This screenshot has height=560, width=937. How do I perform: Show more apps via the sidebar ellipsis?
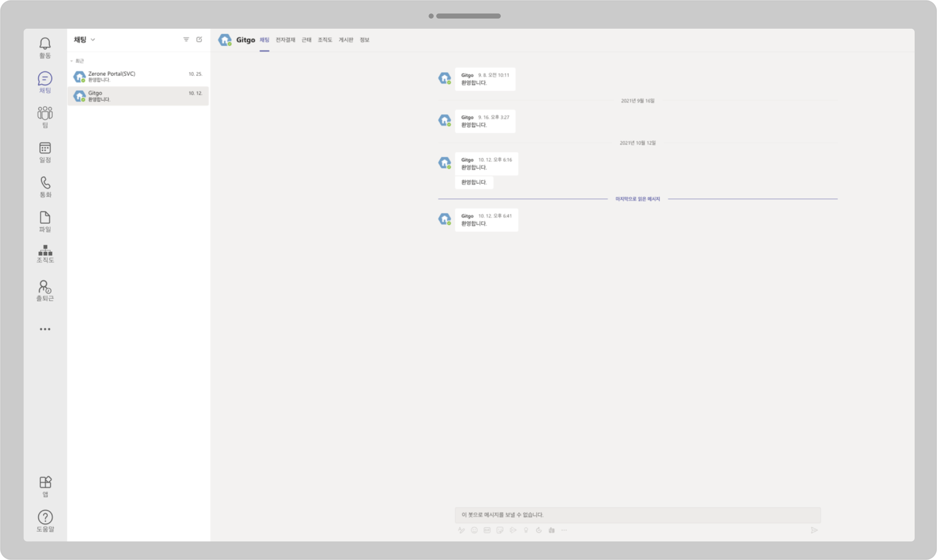(45, 329)
